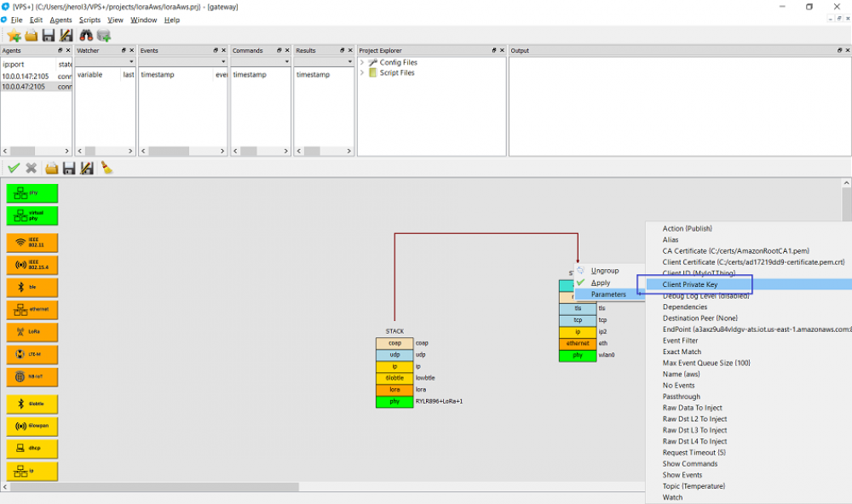This screenshot has height=504, width=852.
Task: Open the Window menu
Action: (143, 20)
